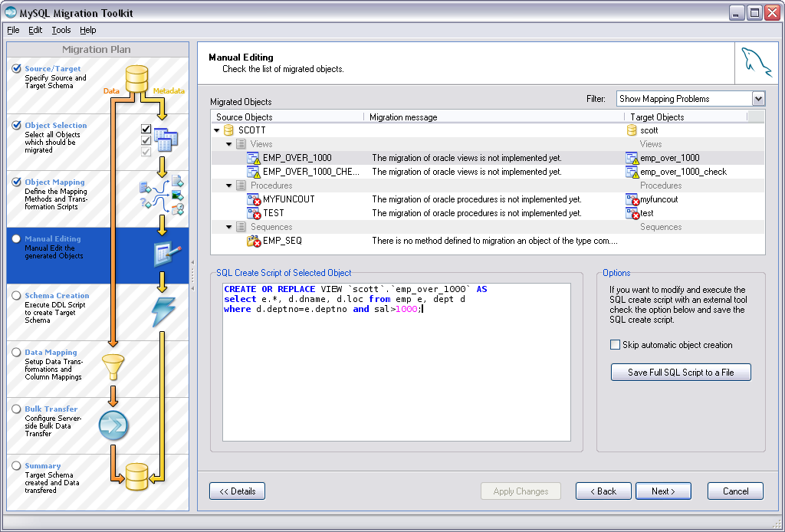Select the Data Mapping step radio button
This screenshot has width=785, height=532.
[x=17, y=352]
